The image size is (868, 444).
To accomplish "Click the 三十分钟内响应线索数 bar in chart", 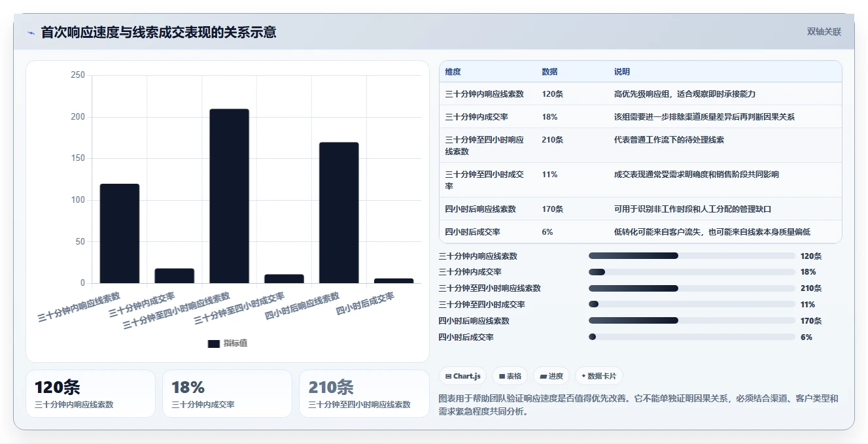I will click(120, 233).
